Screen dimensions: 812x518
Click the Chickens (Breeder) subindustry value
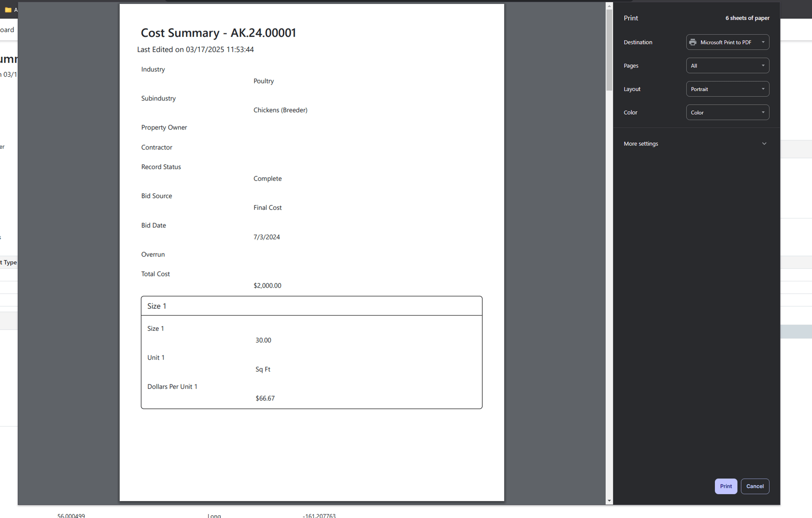(280, 110)
